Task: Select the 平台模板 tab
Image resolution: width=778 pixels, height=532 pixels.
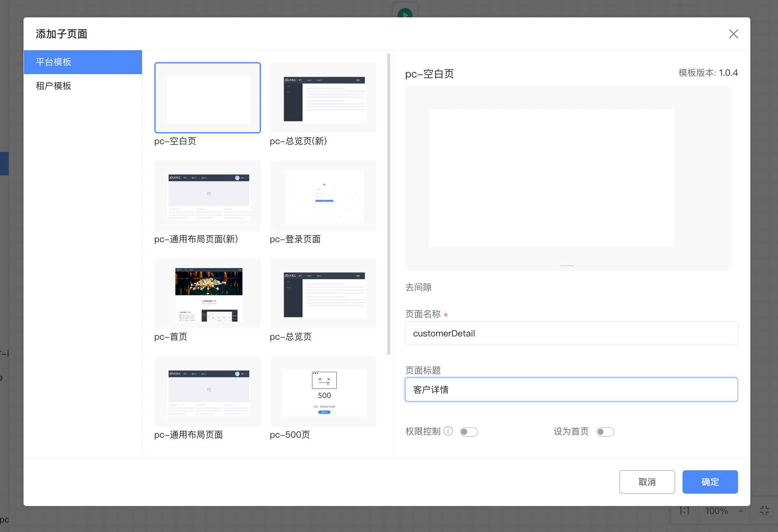Action: click(83, 62)
